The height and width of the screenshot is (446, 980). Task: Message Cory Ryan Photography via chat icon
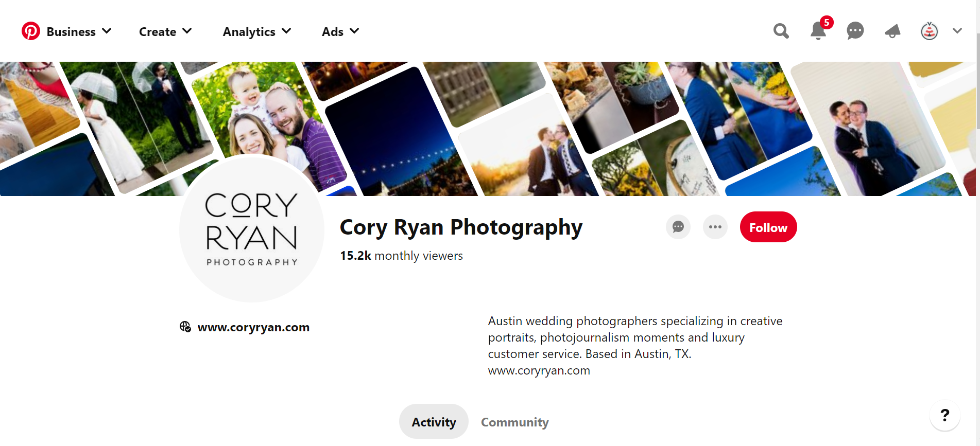pos(678,227)
